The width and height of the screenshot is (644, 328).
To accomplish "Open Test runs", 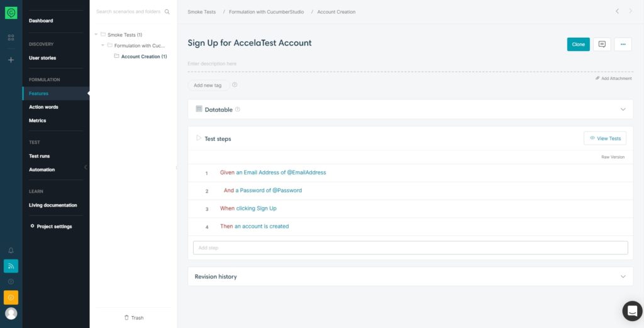I will coord(39,156).
